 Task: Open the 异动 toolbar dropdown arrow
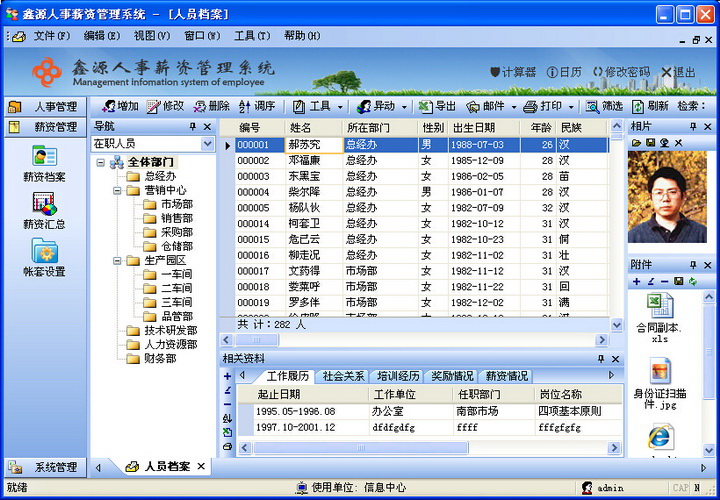[404, 107]
